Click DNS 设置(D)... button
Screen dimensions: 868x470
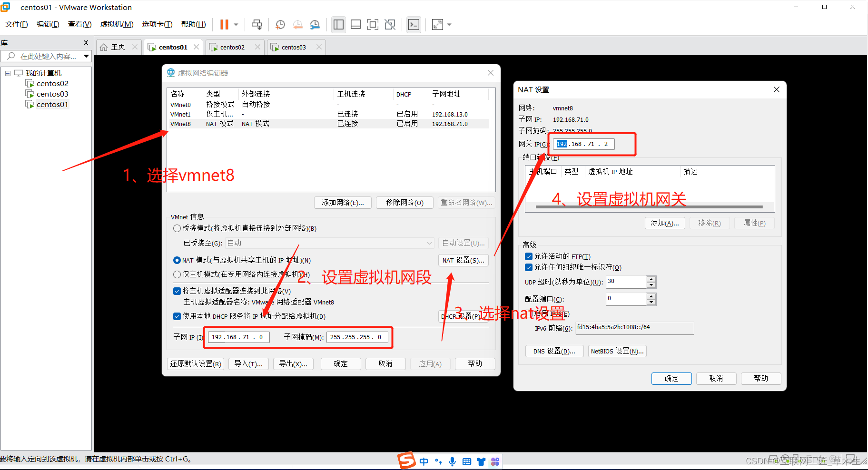tap(554, 352)
